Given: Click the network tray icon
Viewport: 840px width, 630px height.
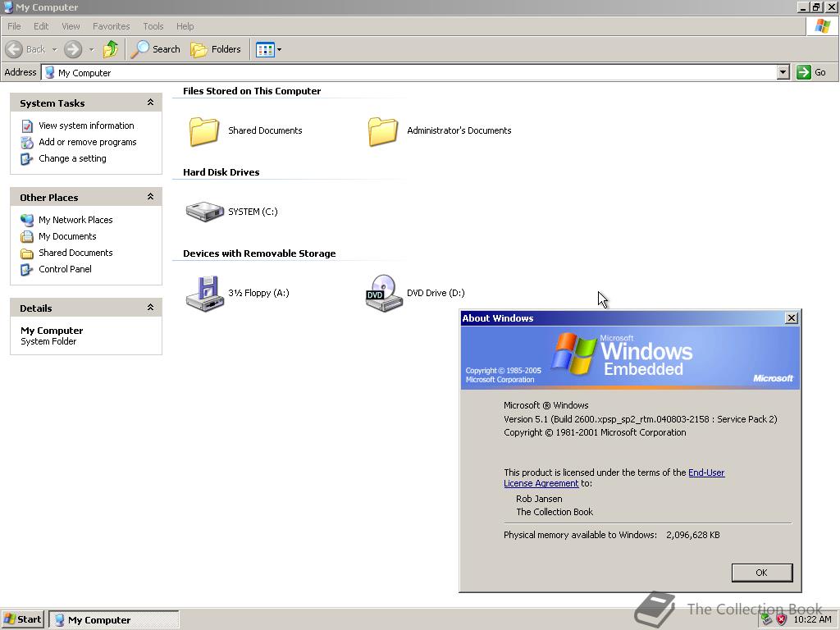Looking at the screenshot, I should point(767,620).
